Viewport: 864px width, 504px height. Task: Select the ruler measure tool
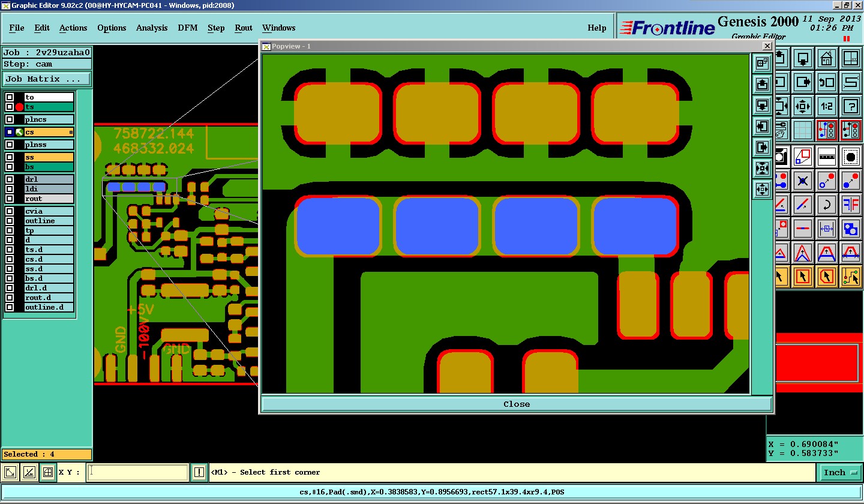coord(827,157)
